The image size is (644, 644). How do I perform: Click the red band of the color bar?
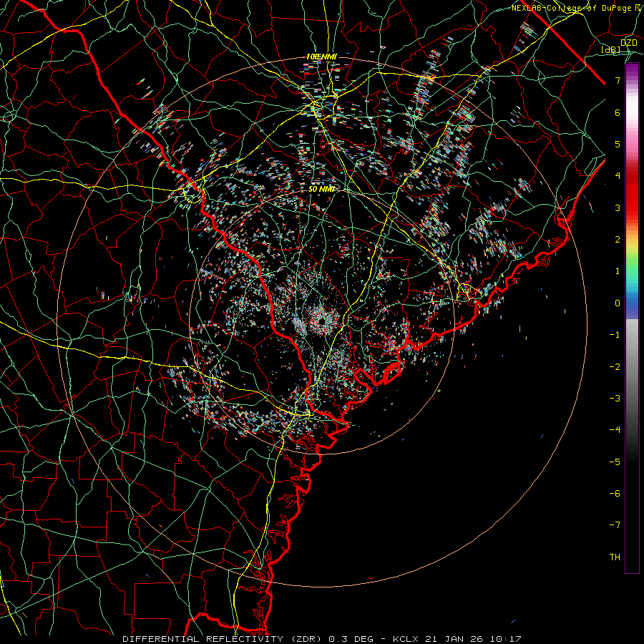[632, 193]
